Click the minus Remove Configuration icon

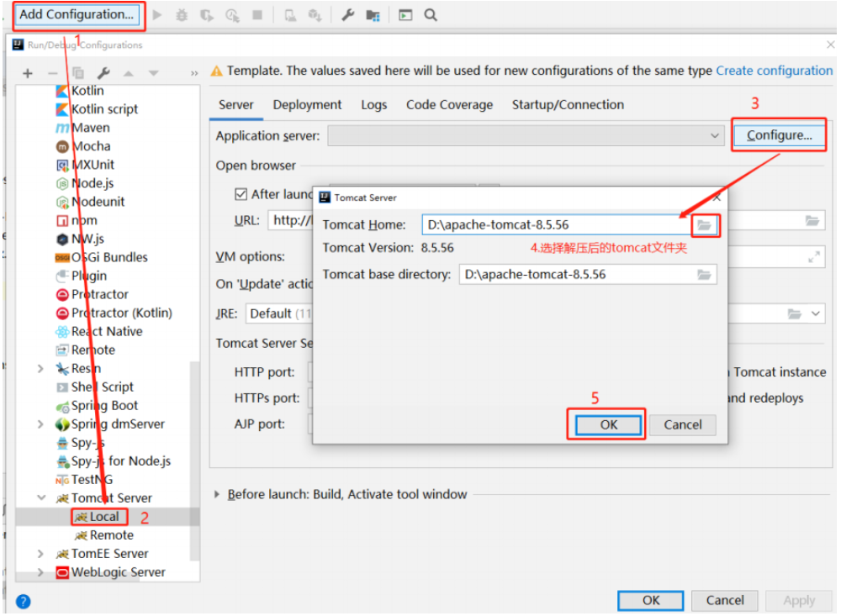click(x=52, y=73)
